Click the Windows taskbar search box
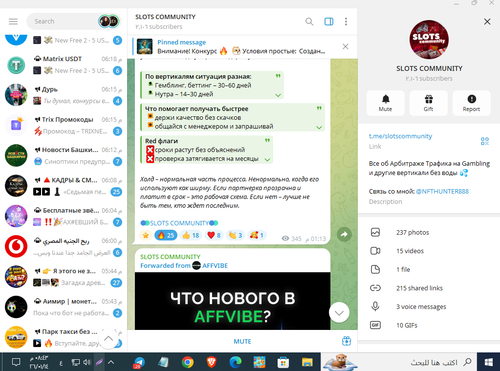Image resolution: width=500 pixels, height=371 pixels. tap(400, 362)
